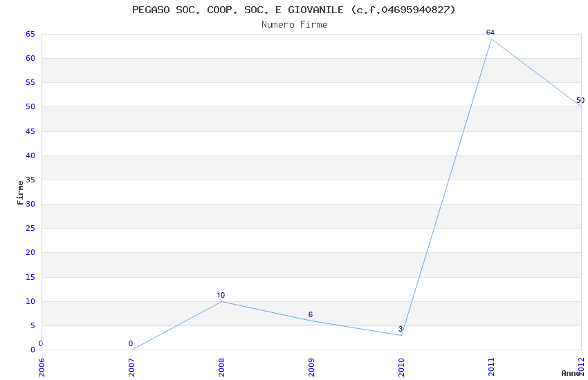
Task: Select the 2009 x-axis year label
Action: [x=311, y=368]
